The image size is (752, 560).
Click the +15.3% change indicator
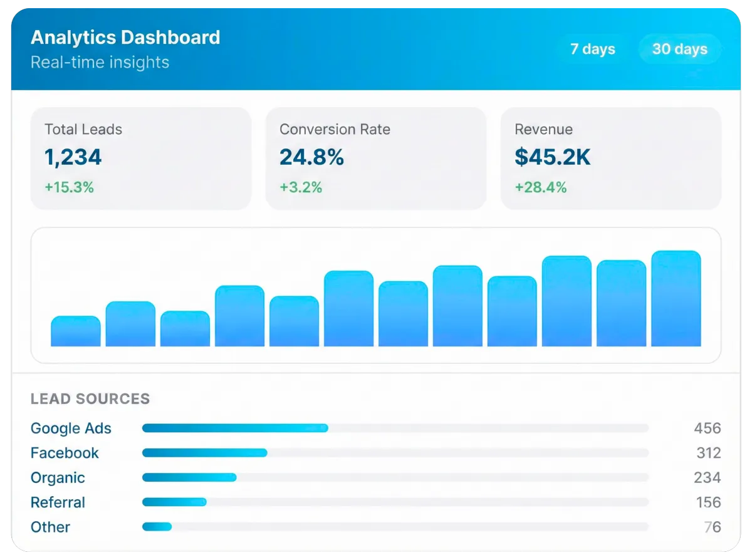(69, 187)
